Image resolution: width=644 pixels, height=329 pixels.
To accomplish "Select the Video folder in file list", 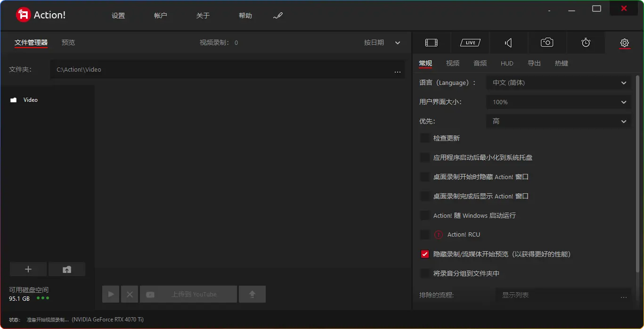I will 30,100.
